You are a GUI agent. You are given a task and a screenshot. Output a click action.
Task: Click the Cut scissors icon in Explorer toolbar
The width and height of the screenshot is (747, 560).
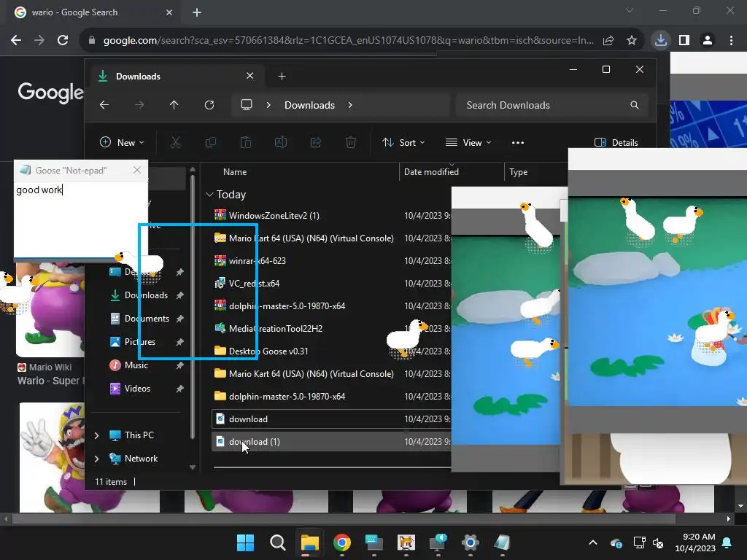[176, 142]
